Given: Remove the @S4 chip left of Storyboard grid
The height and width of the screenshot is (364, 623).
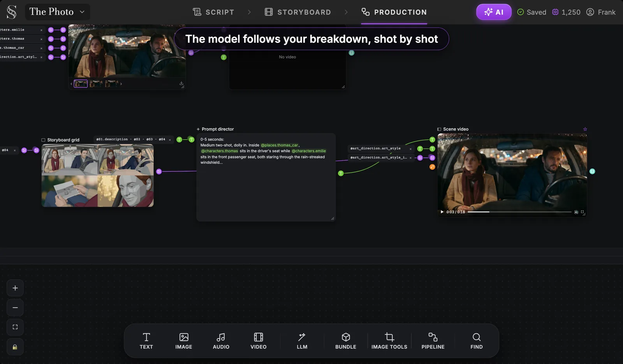Looking at the screenshot, I should pos(15,150).
